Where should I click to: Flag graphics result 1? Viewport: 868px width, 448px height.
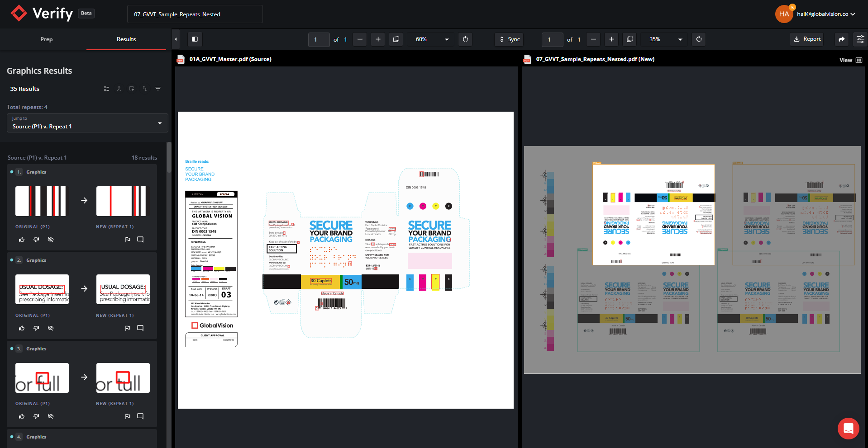click(x=128, y=240)
